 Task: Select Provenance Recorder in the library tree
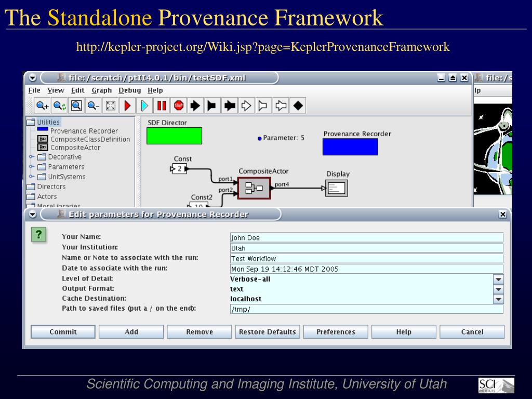coord(84,131)
